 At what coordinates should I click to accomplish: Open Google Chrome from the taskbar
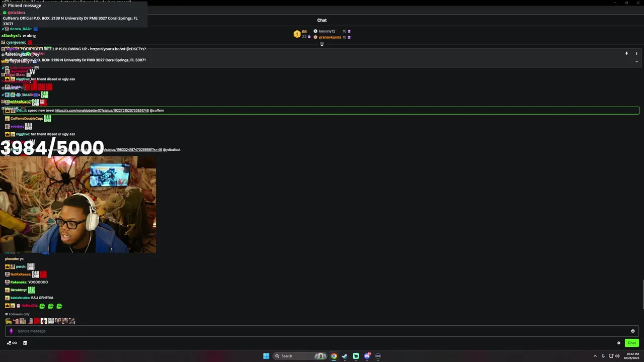[x=334, y=356]
